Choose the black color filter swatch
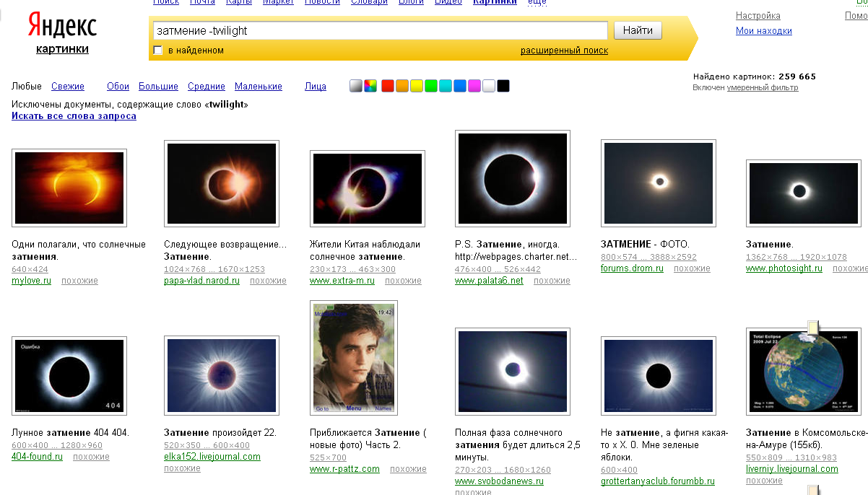Viewport: 868px width, 495px height. [503, 86]
